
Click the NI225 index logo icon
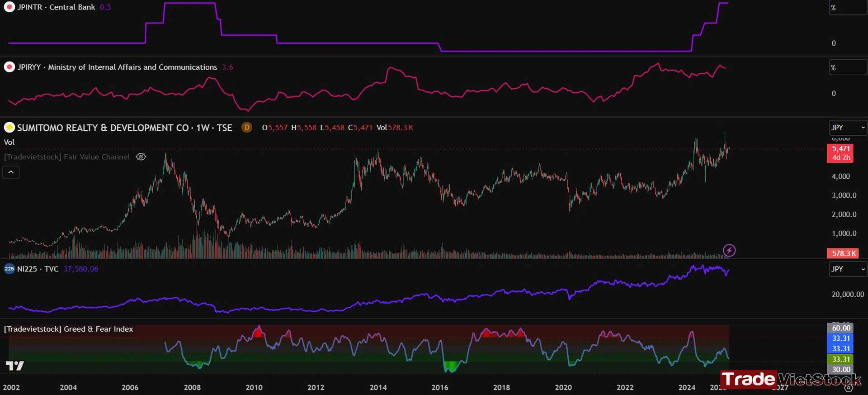(9, 269)
